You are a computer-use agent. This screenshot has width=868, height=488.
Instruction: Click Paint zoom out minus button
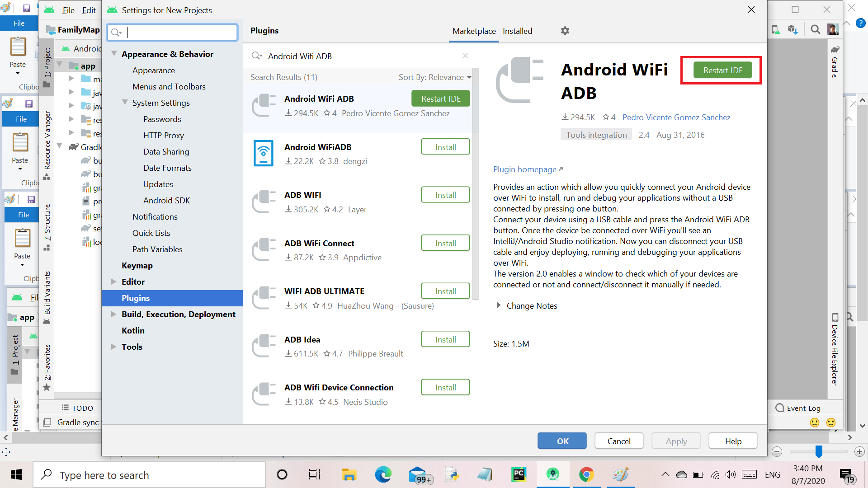(x=777, y=451)
